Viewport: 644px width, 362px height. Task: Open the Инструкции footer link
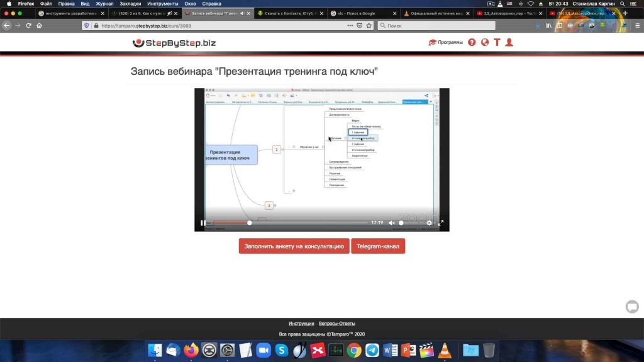[x=301, y=324]
